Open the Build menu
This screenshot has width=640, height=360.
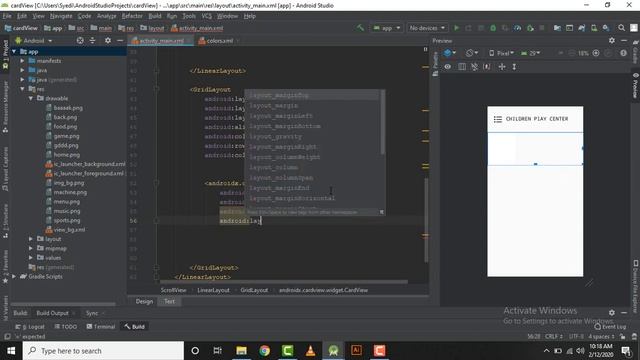[155, 16]
